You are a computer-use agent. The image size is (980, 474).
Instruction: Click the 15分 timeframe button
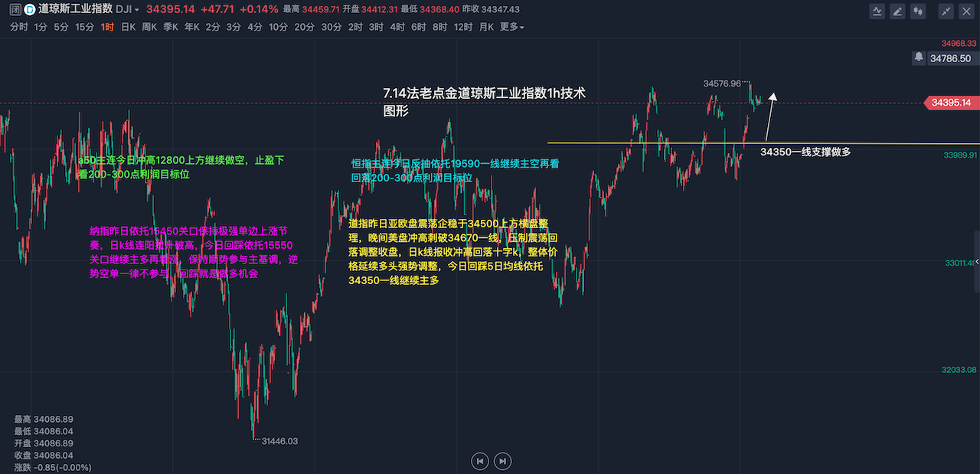[83, 27]
